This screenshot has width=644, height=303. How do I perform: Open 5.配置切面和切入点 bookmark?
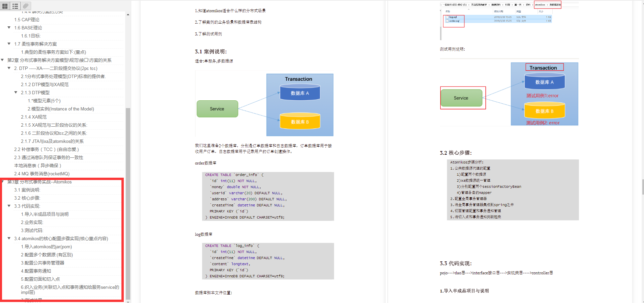[40, 279]
